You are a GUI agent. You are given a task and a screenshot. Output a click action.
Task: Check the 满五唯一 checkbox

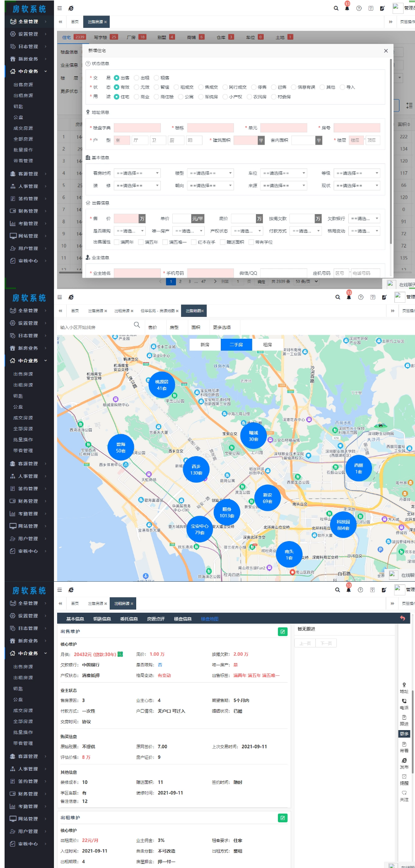(165, 242)
